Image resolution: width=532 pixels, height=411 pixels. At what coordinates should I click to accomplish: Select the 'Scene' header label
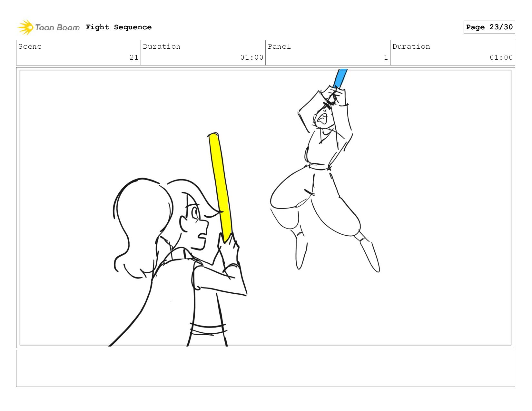30,46
